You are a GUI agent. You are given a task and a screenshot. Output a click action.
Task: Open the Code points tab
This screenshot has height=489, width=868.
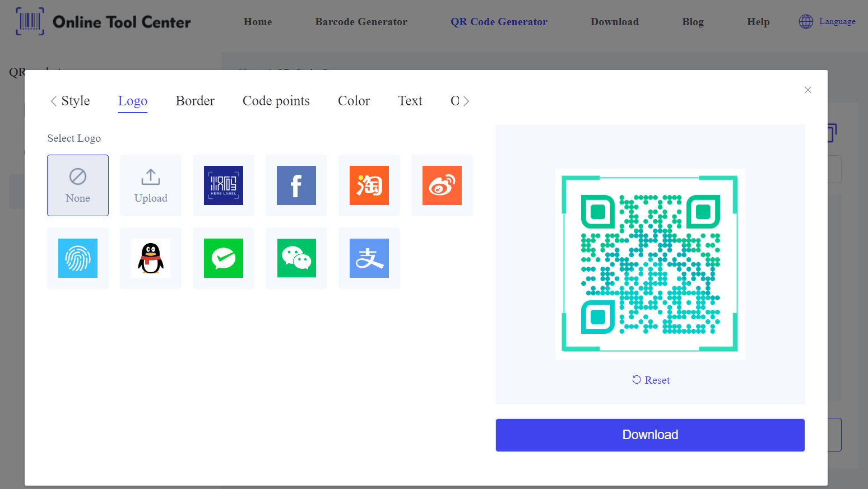276,101
